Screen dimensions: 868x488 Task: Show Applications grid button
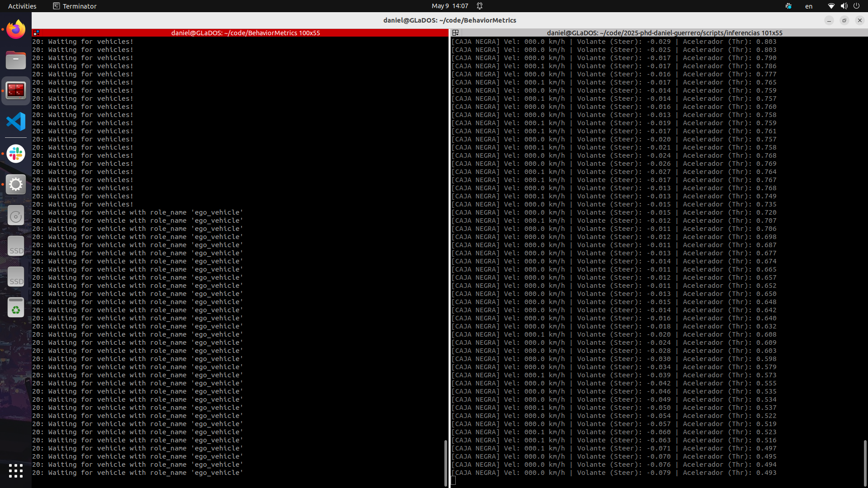[16, 471]
